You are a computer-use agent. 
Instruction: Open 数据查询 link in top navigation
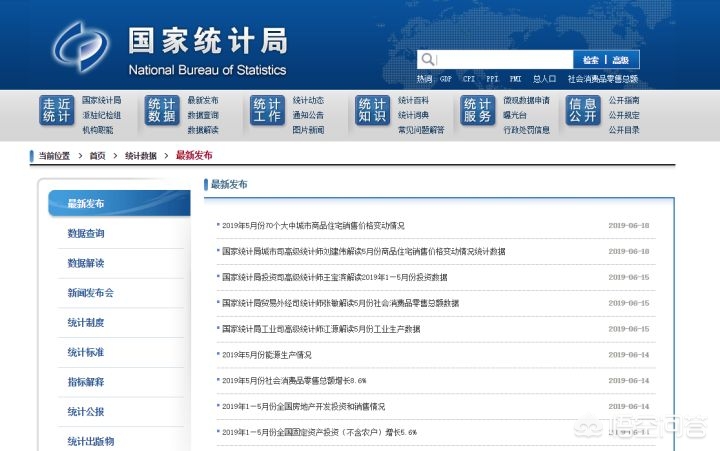coord(203,115)
